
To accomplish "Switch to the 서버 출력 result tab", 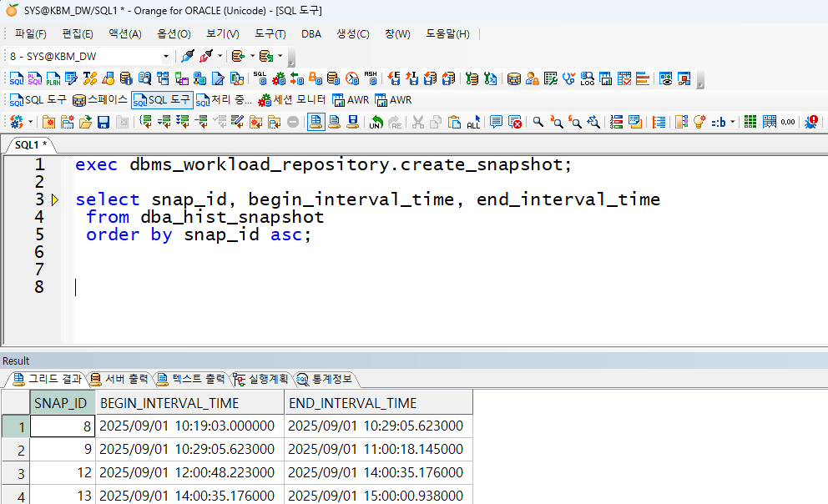I will click(119, 379).
